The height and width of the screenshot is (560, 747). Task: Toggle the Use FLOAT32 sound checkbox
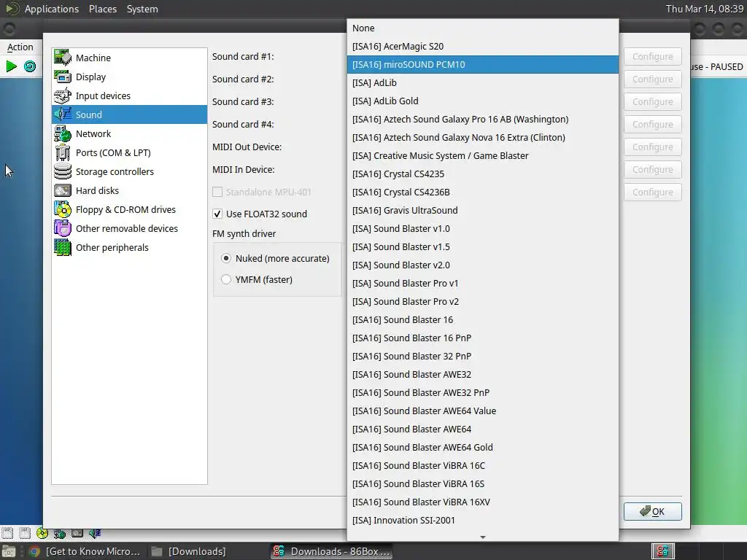[217, 214]
